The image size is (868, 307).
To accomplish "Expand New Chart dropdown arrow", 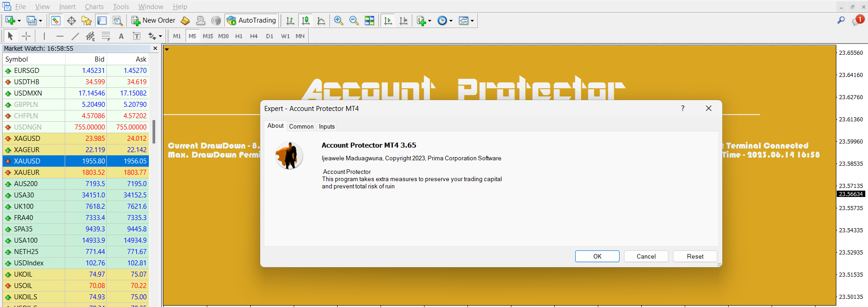I will click(x=19, y=21).
